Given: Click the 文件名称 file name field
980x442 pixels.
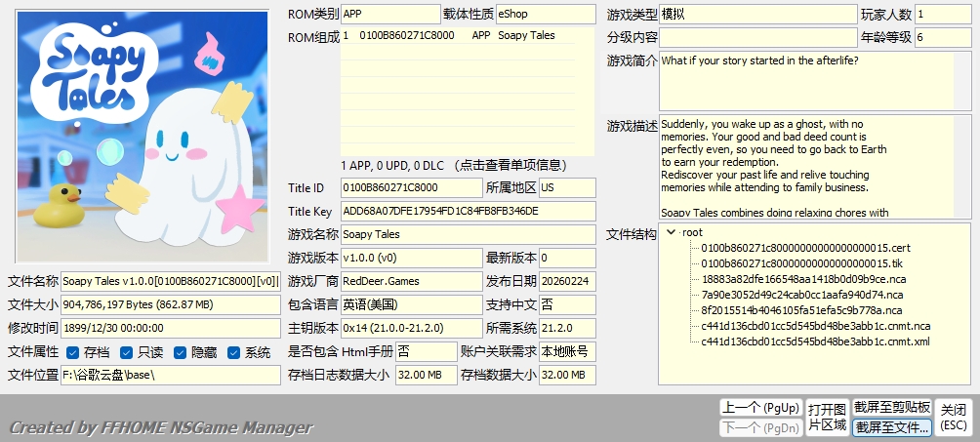Looking at the screenshot, I should [171, 281].
